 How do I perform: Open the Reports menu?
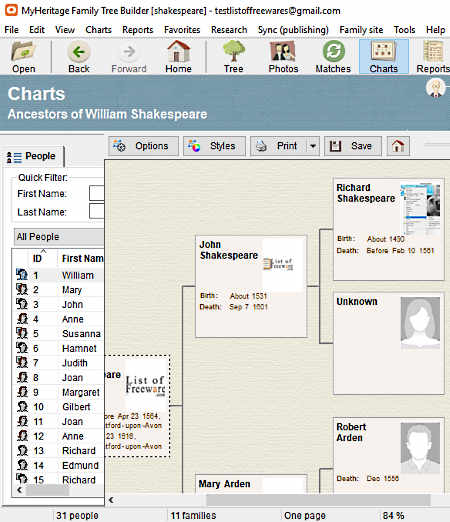(137, 30)
